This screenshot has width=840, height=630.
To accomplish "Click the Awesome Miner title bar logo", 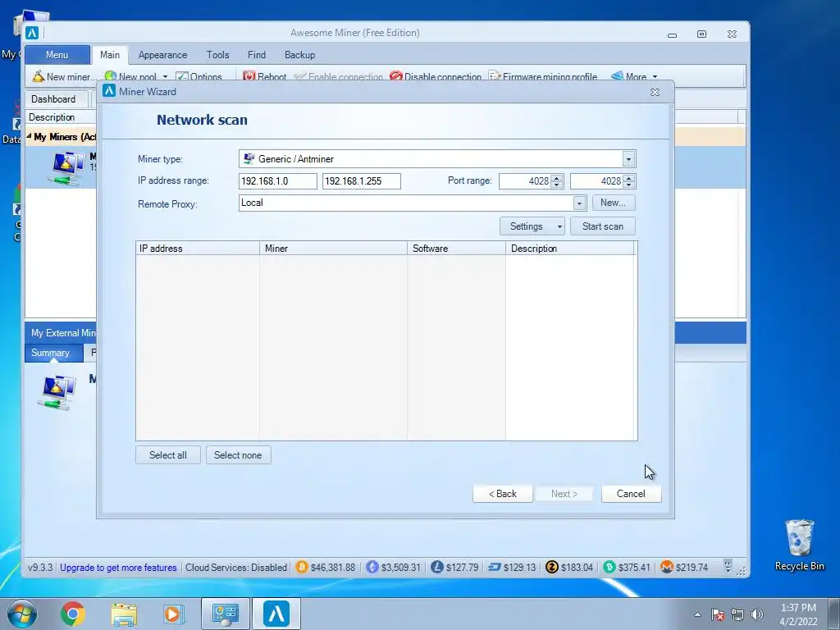I will point(32,33).
